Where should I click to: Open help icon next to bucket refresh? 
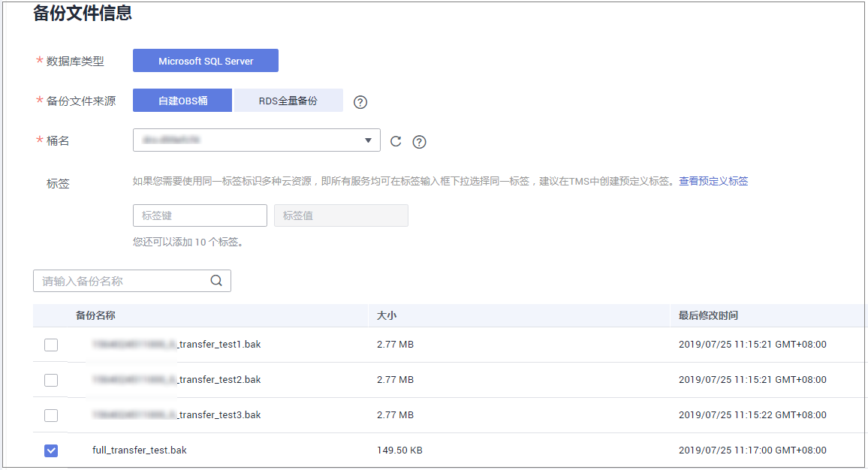420,142
